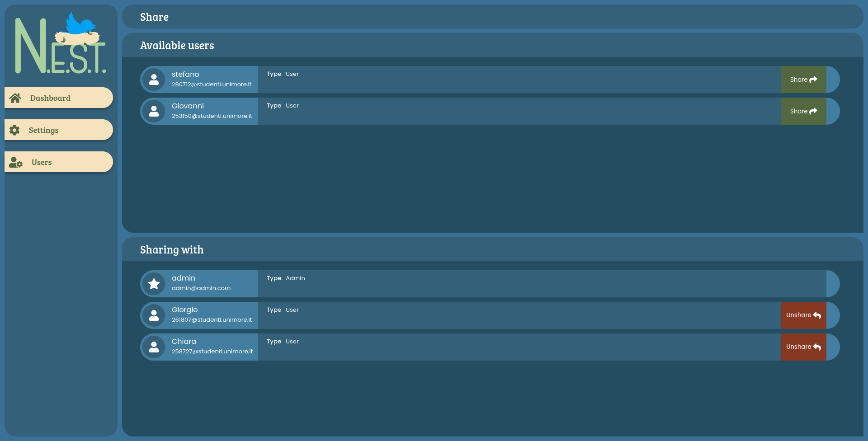Click stefano's avatar icon
Screen dimensions: 868x441
[154, 79]
